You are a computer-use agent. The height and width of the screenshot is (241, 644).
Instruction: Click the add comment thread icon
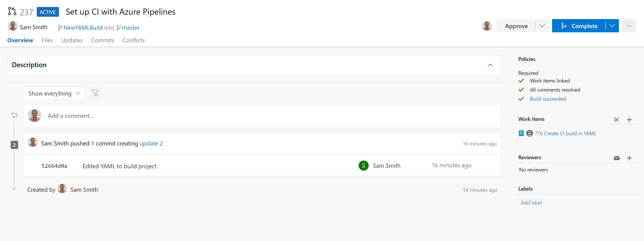coord(14,115)
